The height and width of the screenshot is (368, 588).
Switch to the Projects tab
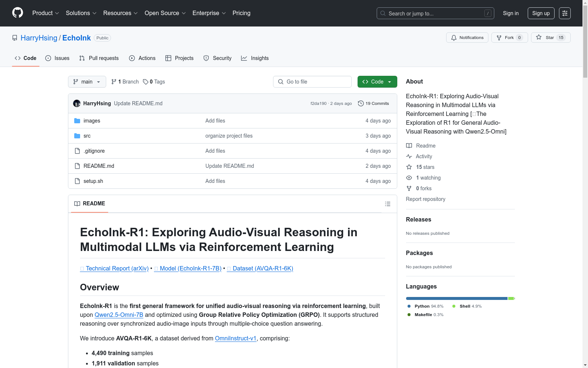tap(179, 58)
